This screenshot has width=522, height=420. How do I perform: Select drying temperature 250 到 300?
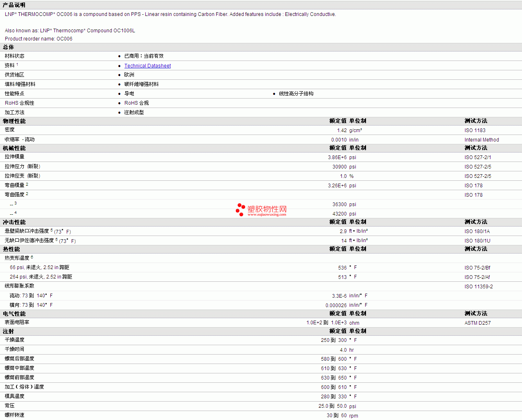(x=334, y=340)
